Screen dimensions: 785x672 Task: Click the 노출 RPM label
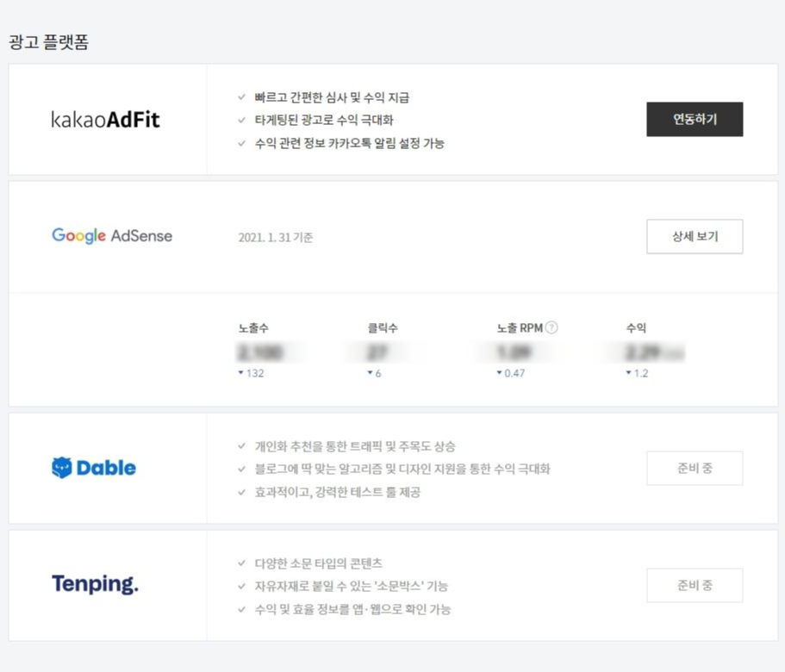click(x=520, y=327)
